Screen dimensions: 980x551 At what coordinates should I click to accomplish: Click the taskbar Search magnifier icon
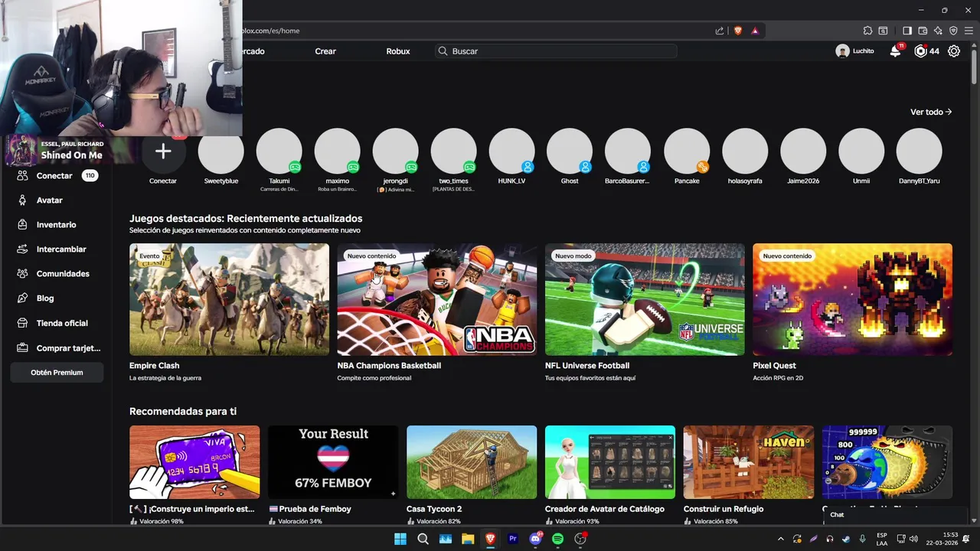pyautogui.click(x=423, y=539)
